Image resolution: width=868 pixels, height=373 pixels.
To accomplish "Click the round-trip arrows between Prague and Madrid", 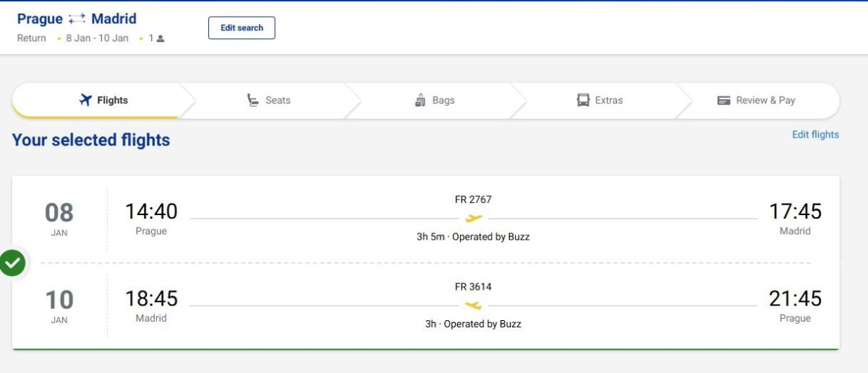I will click(x=77, y=20).
